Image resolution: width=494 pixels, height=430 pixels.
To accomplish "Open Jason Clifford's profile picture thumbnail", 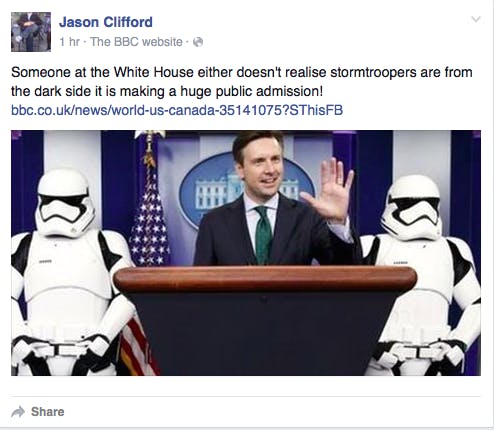I will [x=31, y=32].
